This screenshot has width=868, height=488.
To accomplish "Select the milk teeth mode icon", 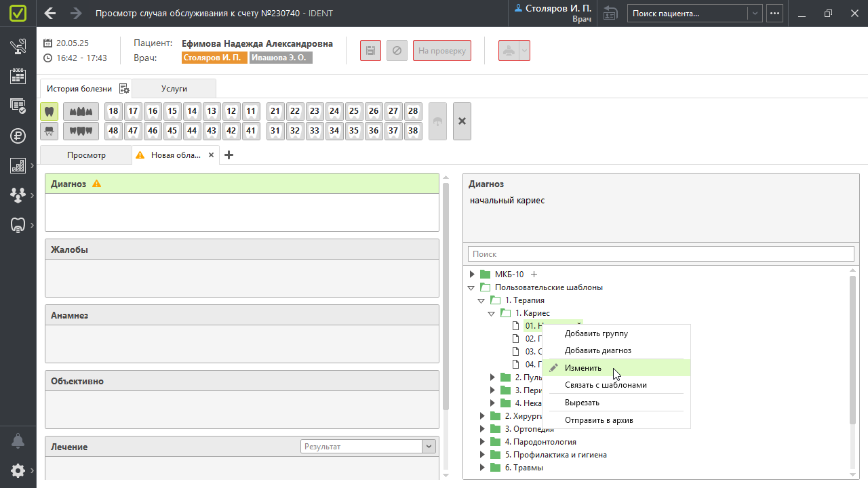I will tap(49, 131).
